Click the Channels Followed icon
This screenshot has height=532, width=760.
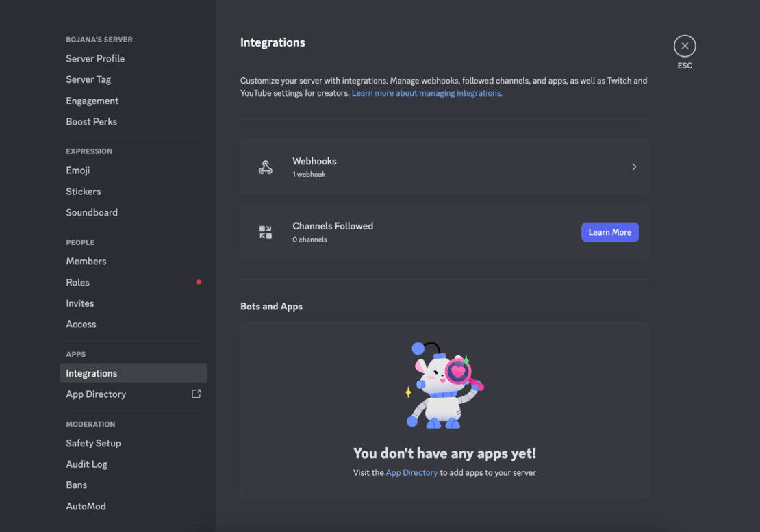click(266, 231)
